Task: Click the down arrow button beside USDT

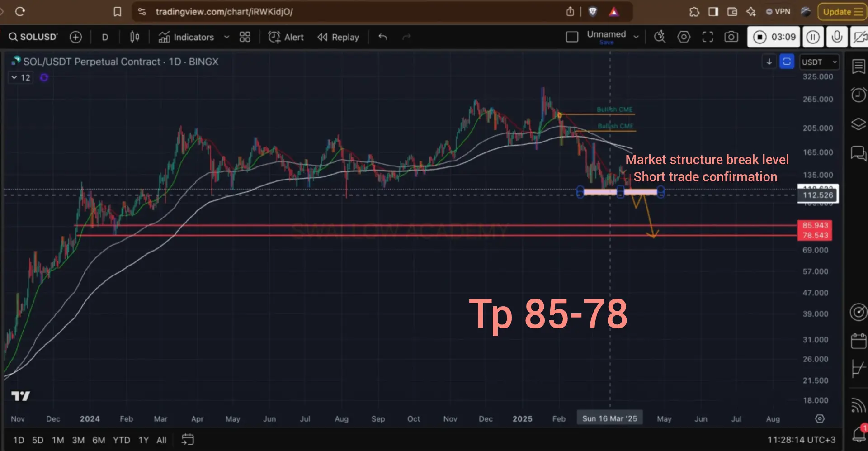Action: coord(769,62)
